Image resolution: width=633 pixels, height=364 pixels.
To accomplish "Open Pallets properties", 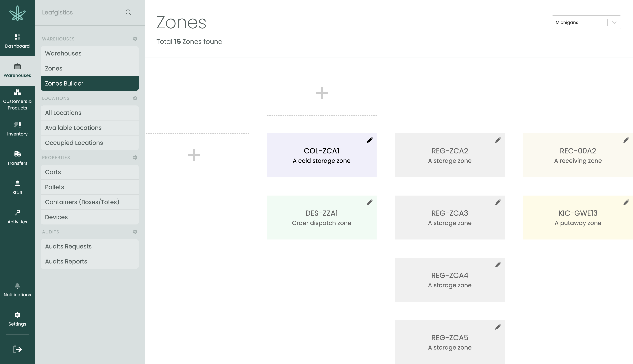I will (x=90, y=187).
